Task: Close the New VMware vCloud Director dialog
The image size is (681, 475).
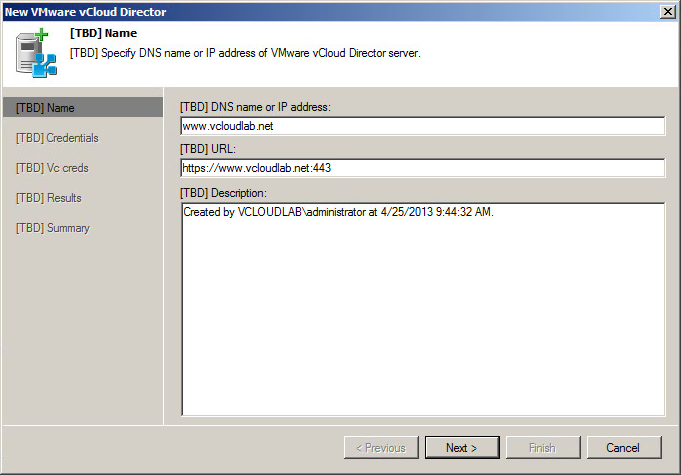Action: click(668, 12)
